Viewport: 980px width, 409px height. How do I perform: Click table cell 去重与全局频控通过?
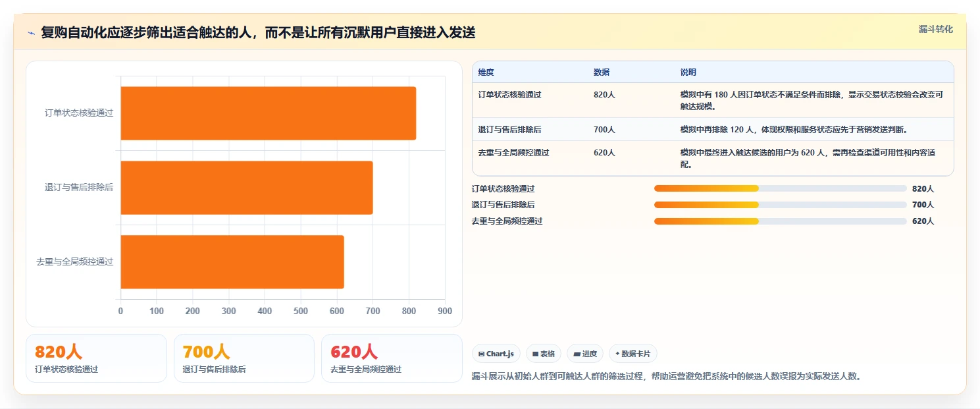click(x=513, y=153)
